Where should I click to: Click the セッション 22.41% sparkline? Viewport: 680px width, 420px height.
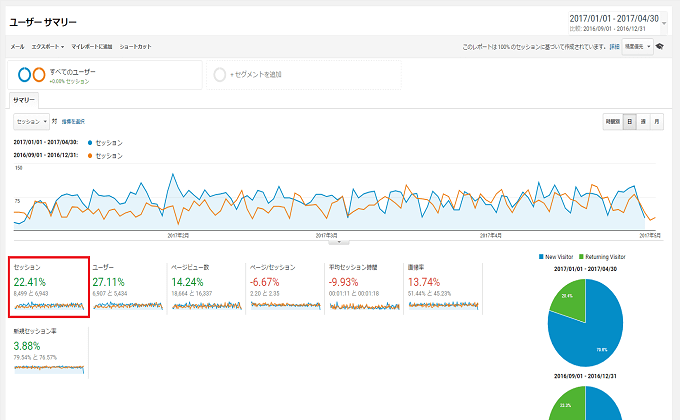tap(49, 306)
